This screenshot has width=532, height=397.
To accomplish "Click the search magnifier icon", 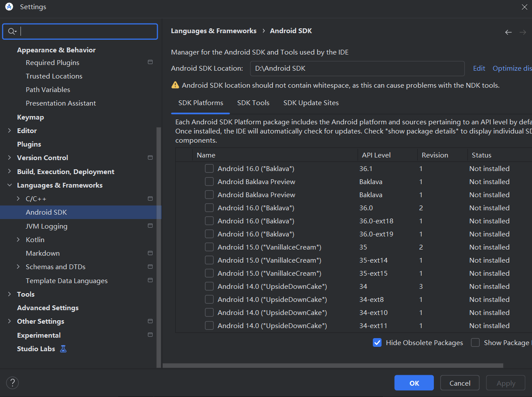I will pyautogui.click(x=11, y=31).
